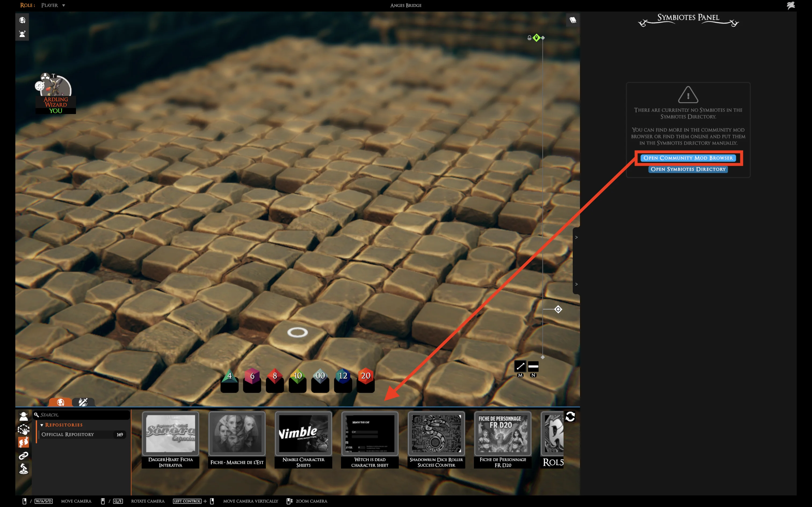Select the hammer build tool icon
812x507 pixels.
click(x=23, y=468)
